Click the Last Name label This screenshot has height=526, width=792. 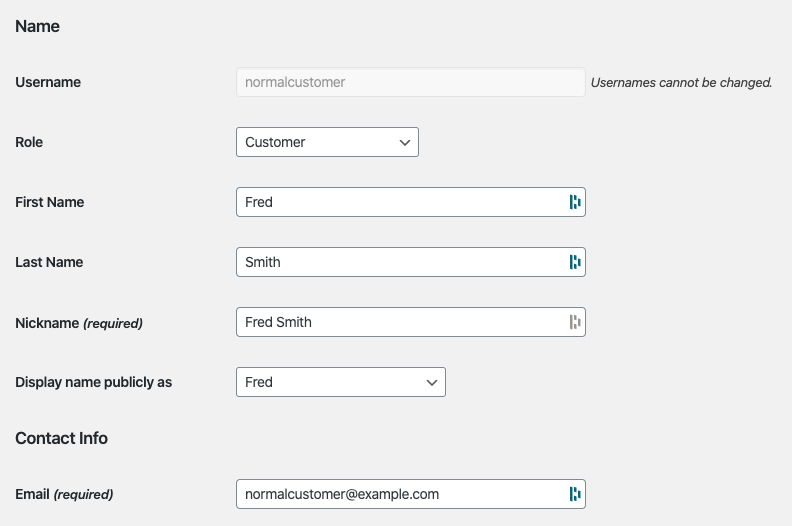point(49,262)
